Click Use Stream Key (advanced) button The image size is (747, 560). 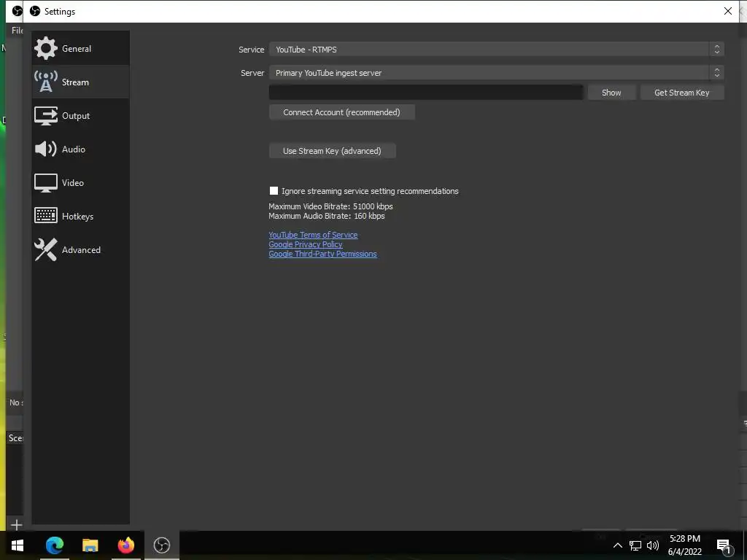point(332,151)
